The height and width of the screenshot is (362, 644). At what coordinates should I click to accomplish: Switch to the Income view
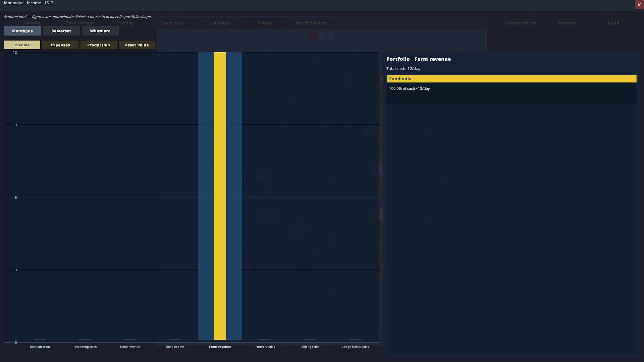point(22,45)
